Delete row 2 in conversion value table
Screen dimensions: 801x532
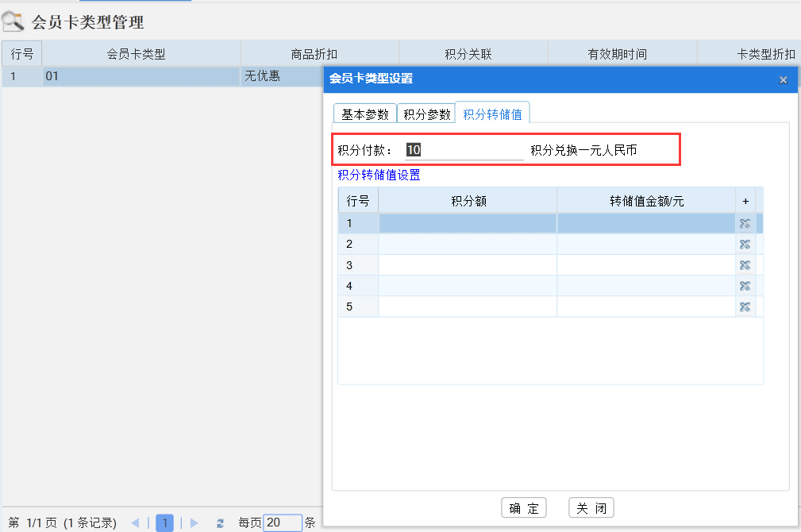pos(745,244)
